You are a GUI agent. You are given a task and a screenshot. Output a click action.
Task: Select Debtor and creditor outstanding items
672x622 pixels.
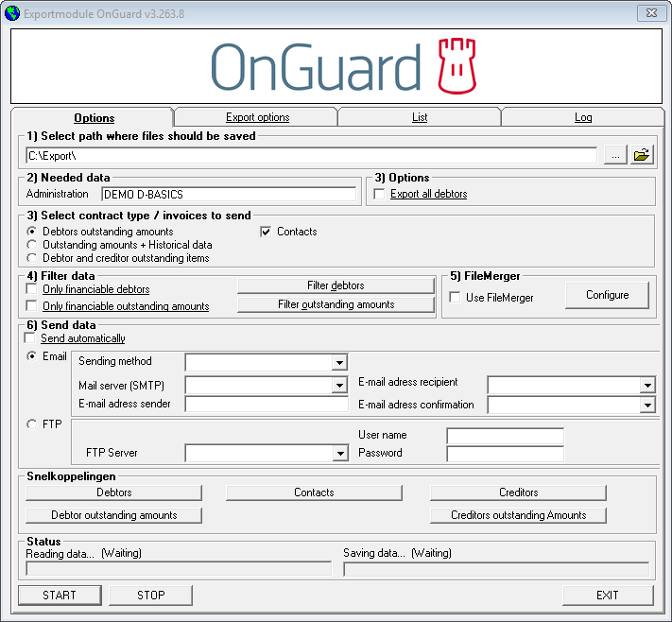[x=32, y=258]
